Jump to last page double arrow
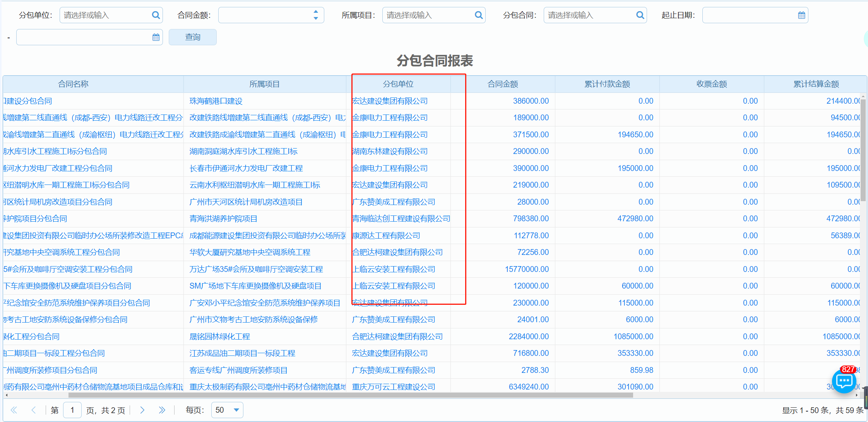868x422 pixels. [162, 410]
